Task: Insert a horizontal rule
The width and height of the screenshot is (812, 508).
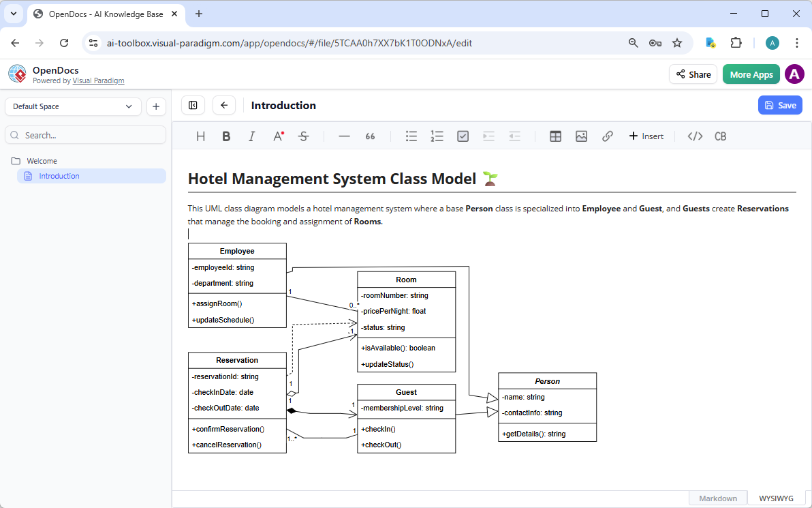Action: click(x=344, y=136)
